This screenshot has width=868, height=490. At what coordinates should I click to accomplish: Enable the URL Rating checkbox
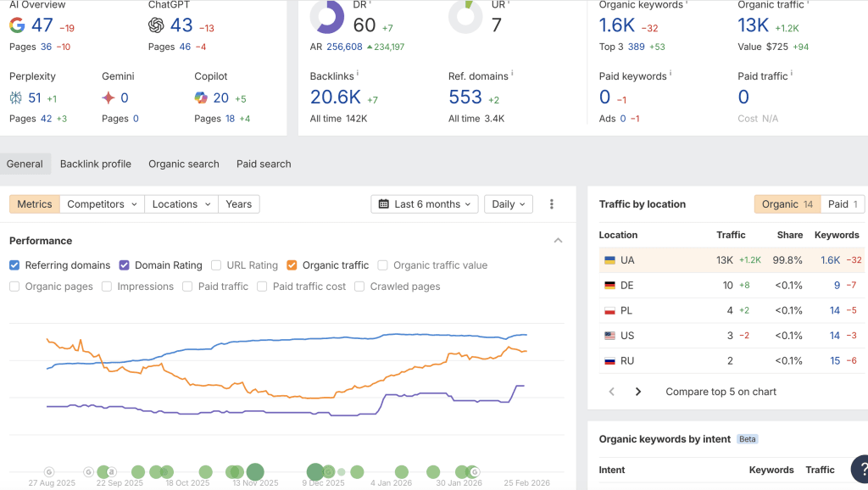pyautogui.click(x=216, y=265)
